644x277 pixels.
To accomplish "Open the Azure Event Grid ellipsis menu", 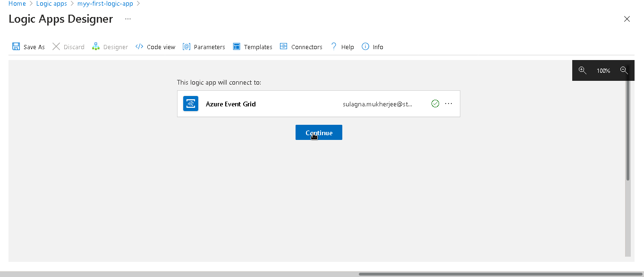I will pos(449,104).
